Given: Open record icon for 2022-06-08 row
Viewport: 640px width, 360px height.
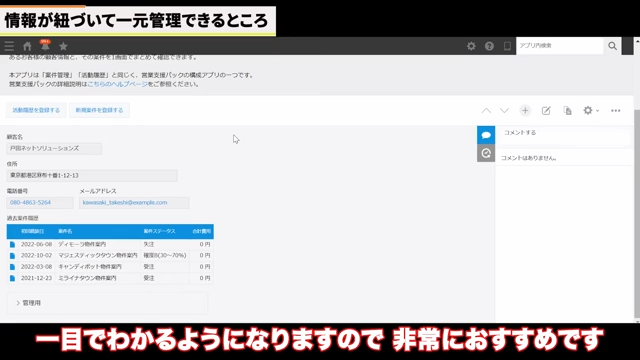Looking at the screenshot, I should [12, 244].
